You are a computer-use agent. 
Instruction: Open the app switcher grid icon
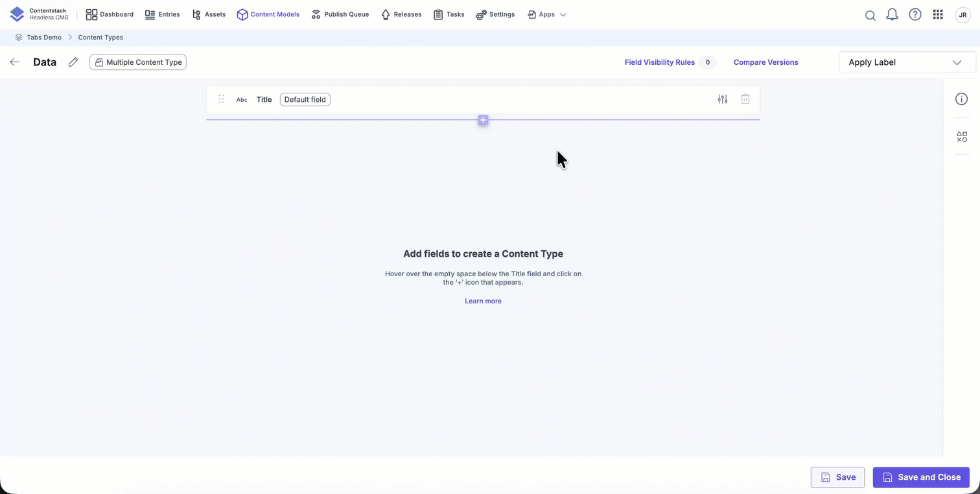[x=938, y=14]
